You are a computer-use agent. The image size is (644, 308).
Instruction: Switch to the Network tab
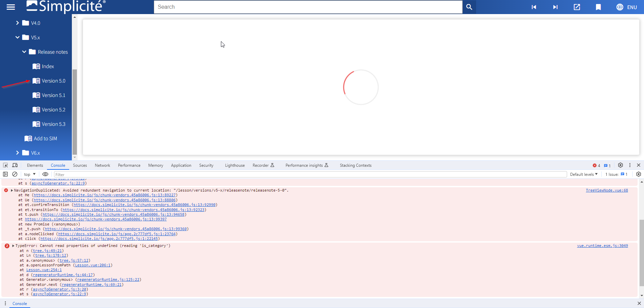[102, 165]
